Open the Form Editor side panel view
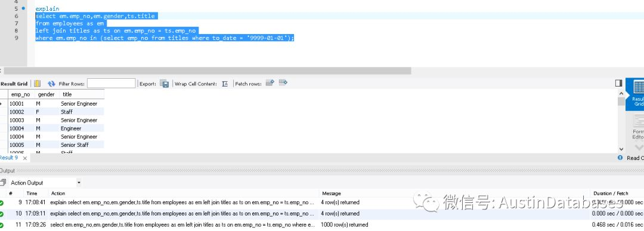Screen dimensions: 644x231 click(637, 127)
